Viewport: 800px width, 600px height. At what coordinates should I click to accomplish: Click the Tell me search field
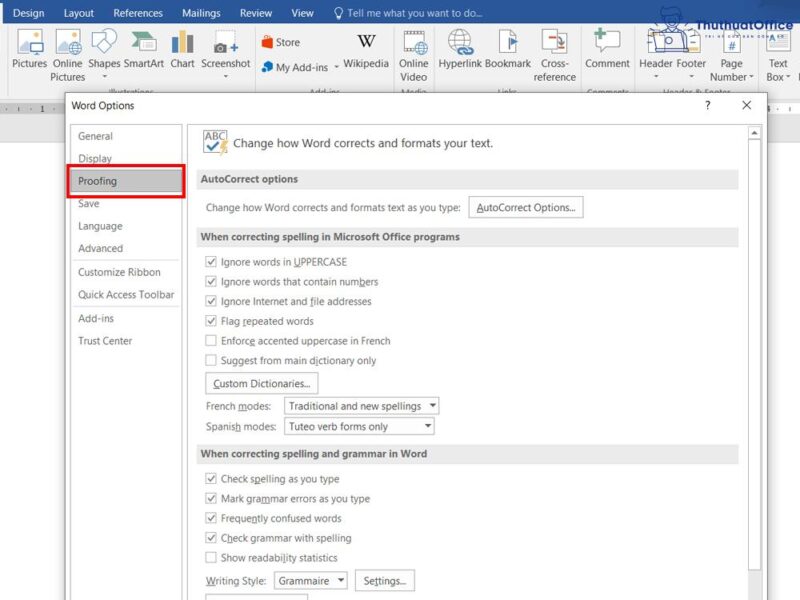[x=414, y=13]
